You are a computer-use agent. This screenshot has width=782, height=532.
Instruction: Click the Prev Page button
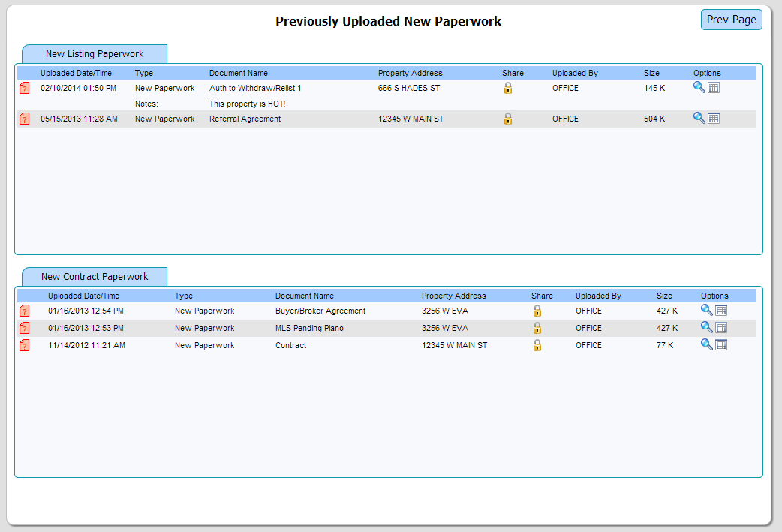click(731, 20)
